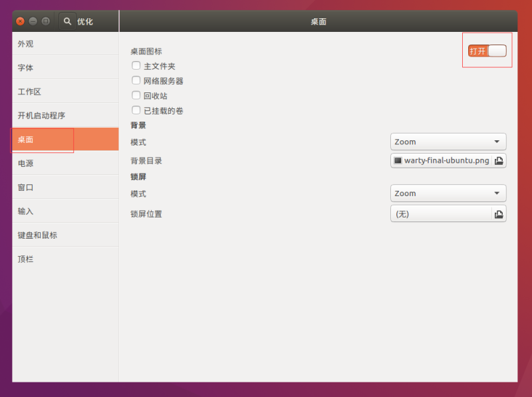The width and height of the screenshot is (532, 397).
Task: Click the 锁屏 section heading
Action: pyautogui.click(x=138, y=177)
